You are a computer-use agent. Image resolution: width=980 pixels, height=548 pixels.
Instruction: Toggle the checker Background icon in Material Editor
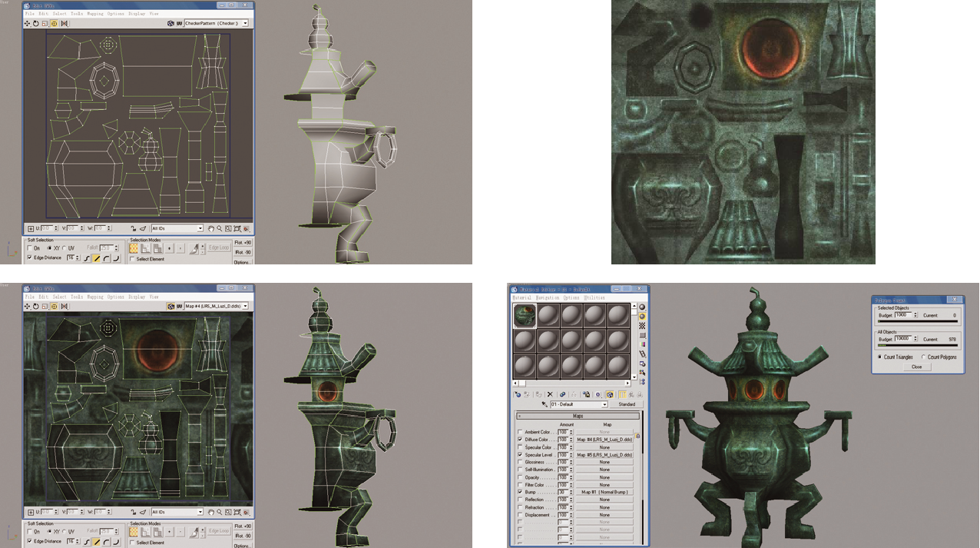(642, 326)
